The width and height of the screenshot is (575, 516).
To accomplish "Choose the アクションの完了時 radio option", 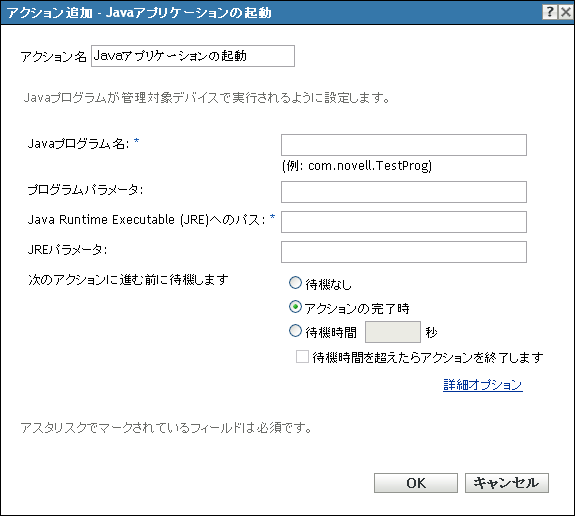I will [x=295, y=307].
